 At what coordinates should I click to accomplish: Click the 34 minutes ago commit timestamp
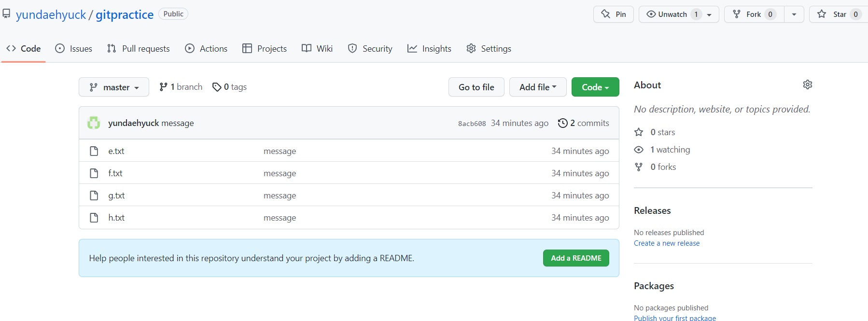point(519,123)
